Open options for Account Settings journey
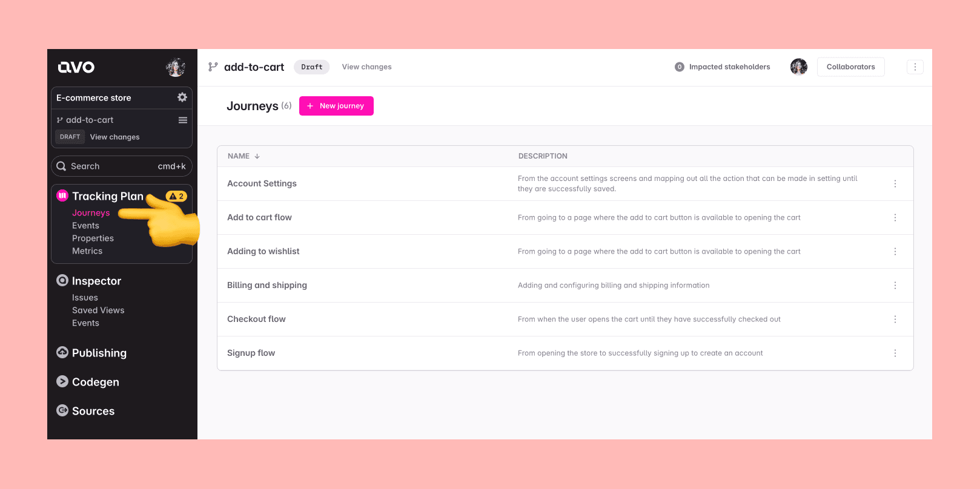The width and height of the screenshot is (980, 489). click(x=895, y=184)
